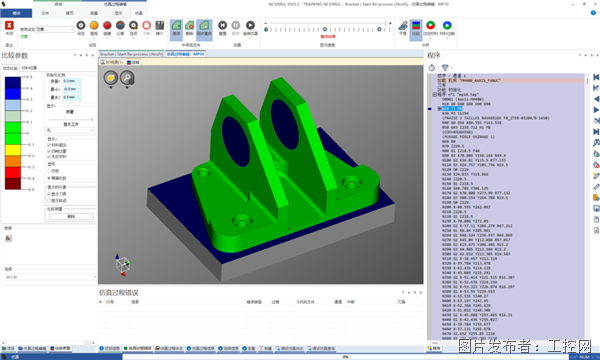Collapse the mp10.tap program tree node
600x360 pixels.
click(434, 94)
